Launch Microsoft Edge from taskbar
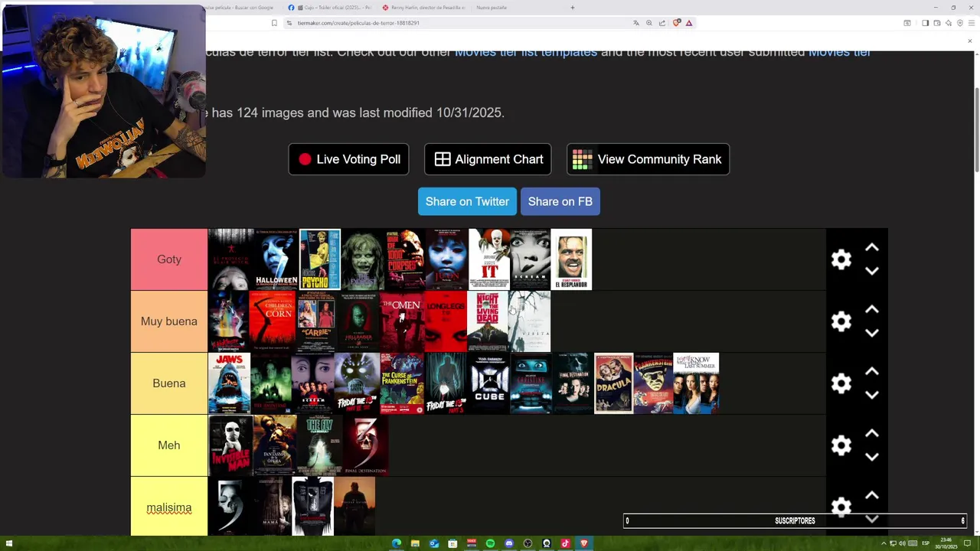The image size is (980, 551). pos(397,543)
